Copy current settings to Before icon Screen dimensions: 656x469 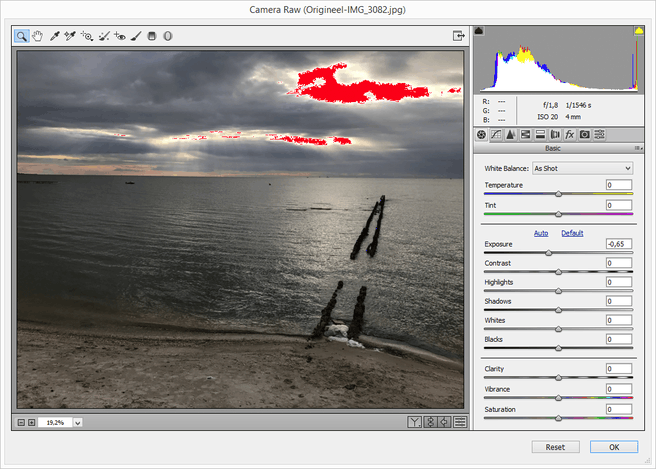tap(445, 422)
